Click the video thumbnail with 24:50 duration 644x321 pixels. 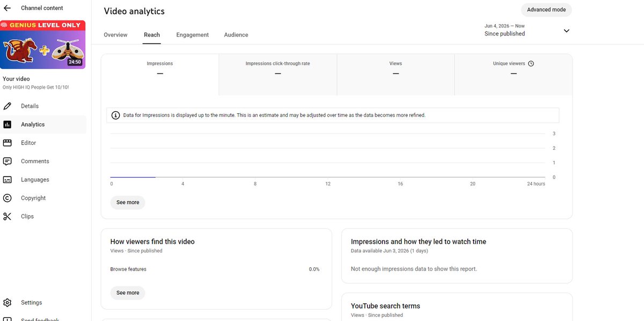click(42, 45)
